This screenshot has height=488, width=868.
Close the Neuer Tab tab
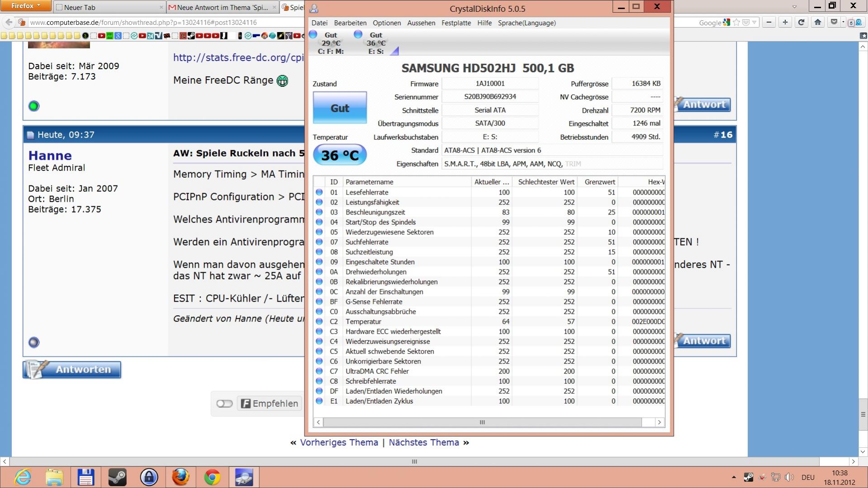tap(161, 7)
